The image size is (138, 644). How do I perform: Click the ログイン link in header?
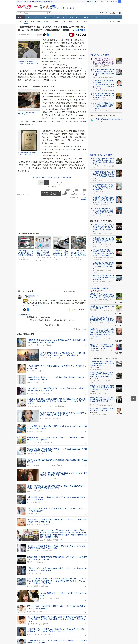click(x=42, y=8)
